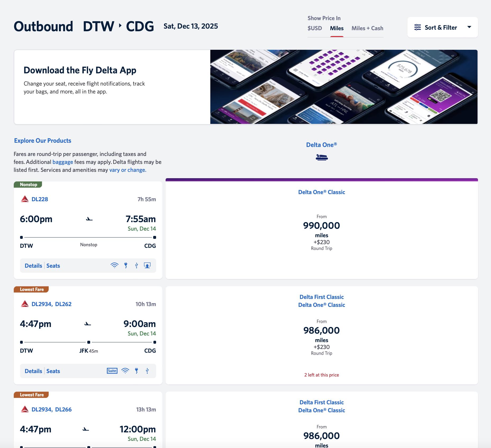Image resolution: width=491 pixels, height=448 pixels.
Task: Select the Suite badge on the DL2934, DL262 card
Action: [112, 371]
